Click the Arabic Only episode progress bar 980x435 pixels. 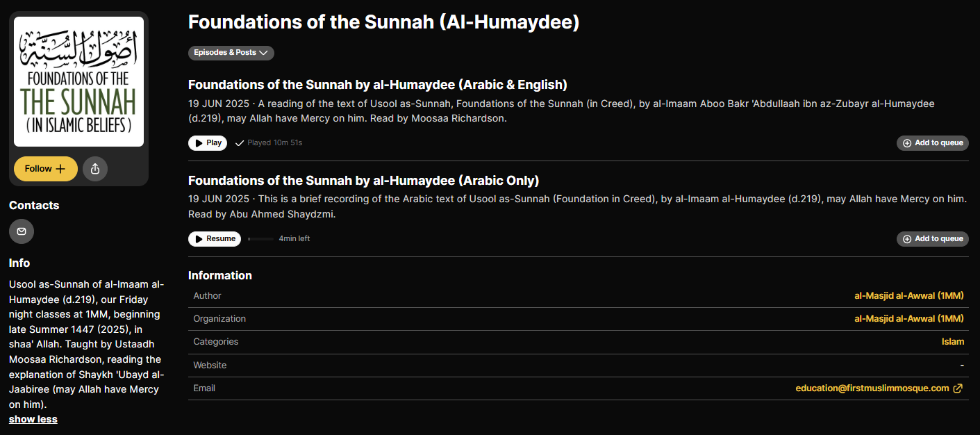tap(260, 239)
